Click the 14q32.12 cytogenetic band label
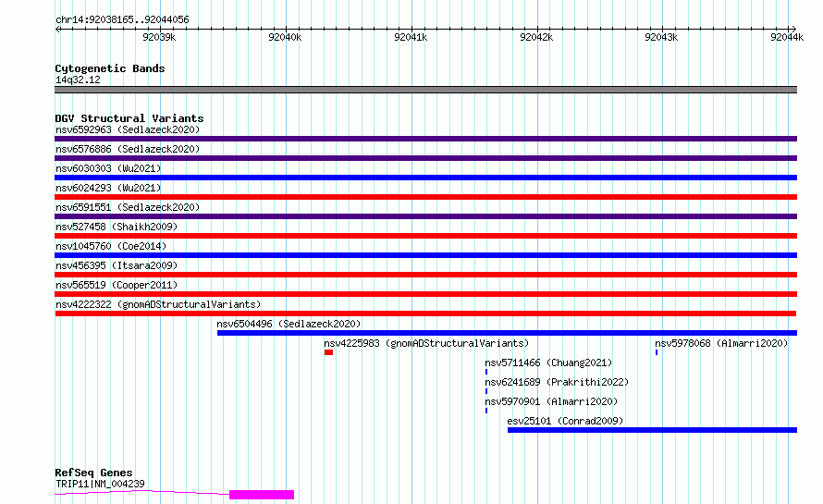Viewport: 823px width, 504px height. click(x=78, y=80)
